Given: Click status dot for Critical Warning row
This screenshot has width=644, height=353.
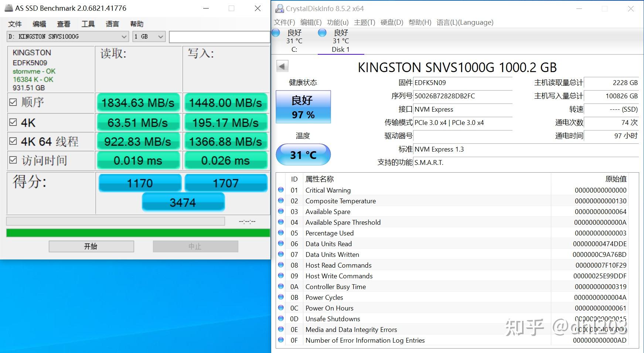Looking at the screenshot, I should coord(281,190).
